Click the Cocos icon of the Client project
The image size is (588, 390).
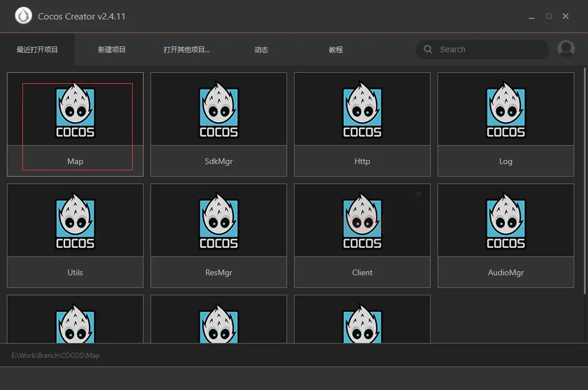(362, 221)
